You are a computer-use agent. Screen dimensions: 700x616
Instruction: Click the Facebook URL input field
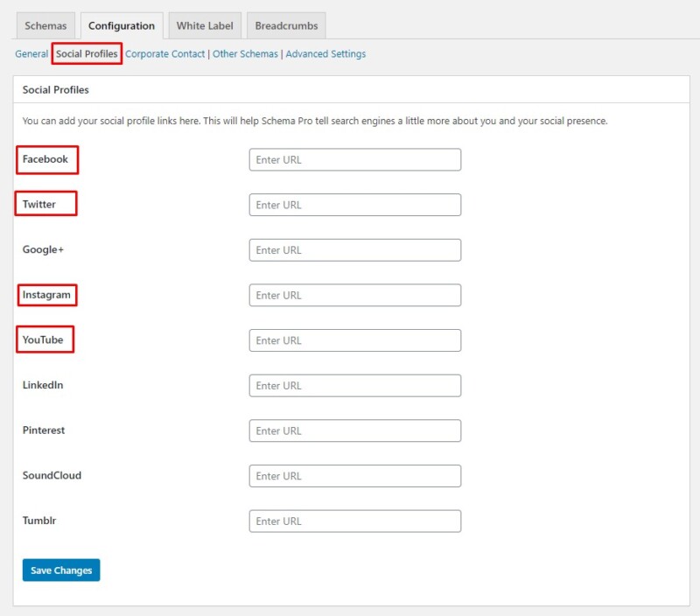354,160
